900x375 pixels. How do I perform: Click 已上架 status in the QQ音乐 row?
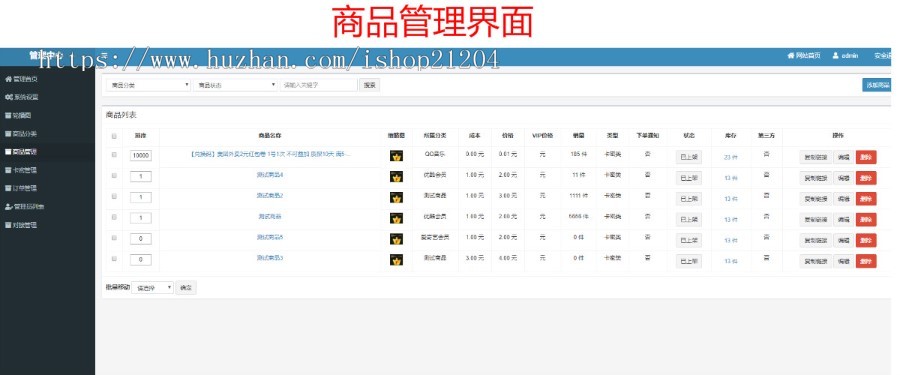(689, 157)
